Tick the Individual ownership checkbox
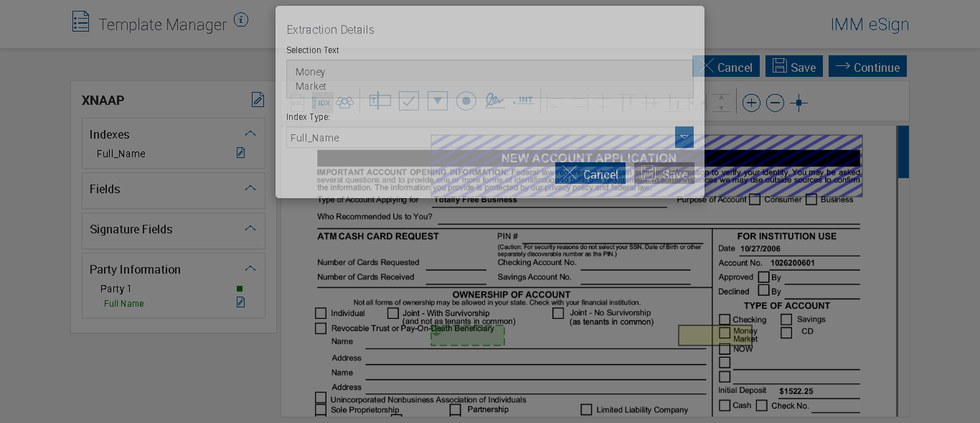This screenshot has height=423, width=980. (321, 313)
